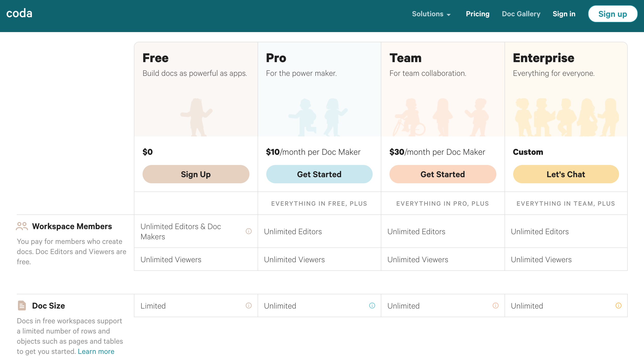Screen dimensions: 644x361
Task: Click Let's Chat for Enterprise
Action: tap(566, 174)
